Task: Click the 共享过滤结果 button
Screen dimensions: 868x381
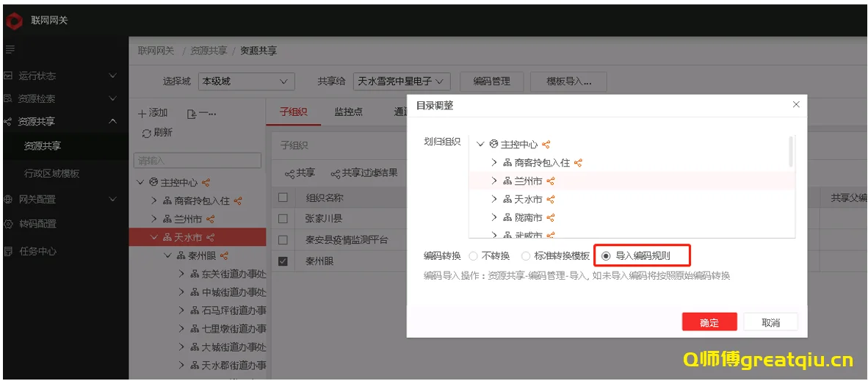Action: click(364, 173)
